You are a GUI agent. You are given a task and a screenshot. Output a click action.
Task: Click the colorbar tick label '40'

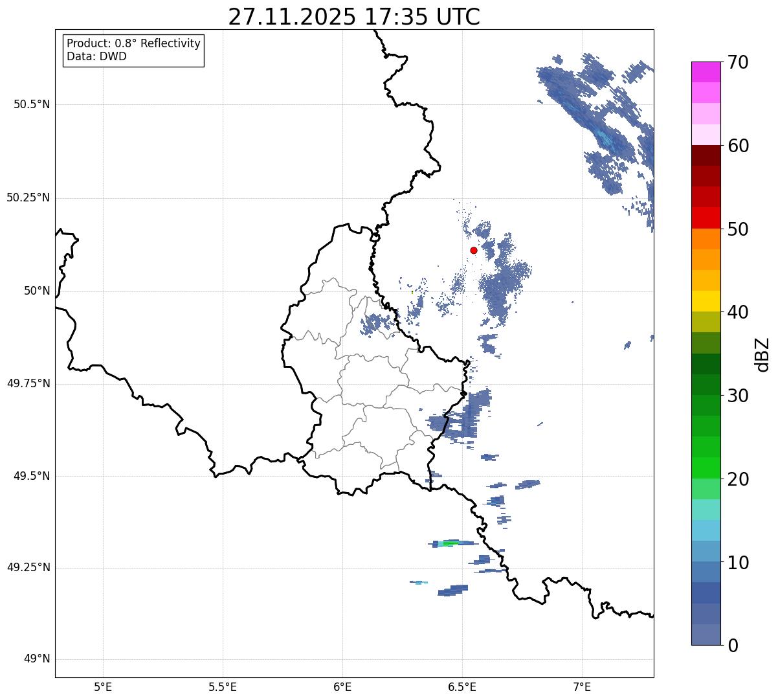tap(738, 312)
